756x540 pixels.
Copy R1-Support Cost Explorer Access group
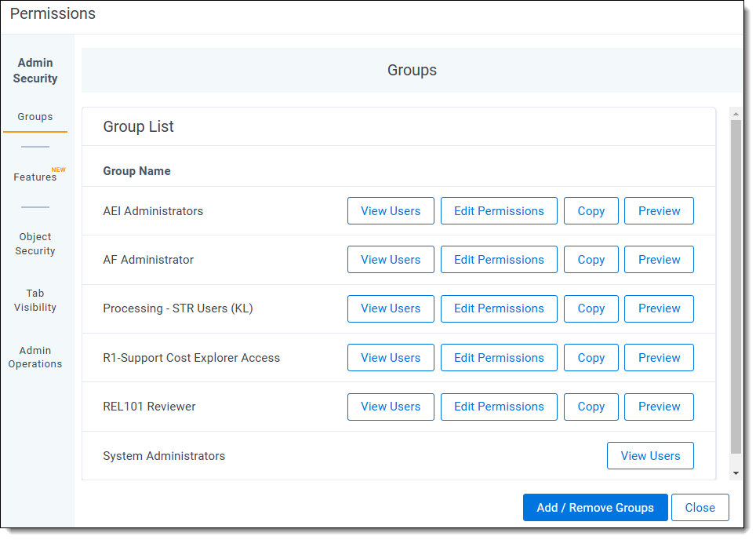click(591, 358)
